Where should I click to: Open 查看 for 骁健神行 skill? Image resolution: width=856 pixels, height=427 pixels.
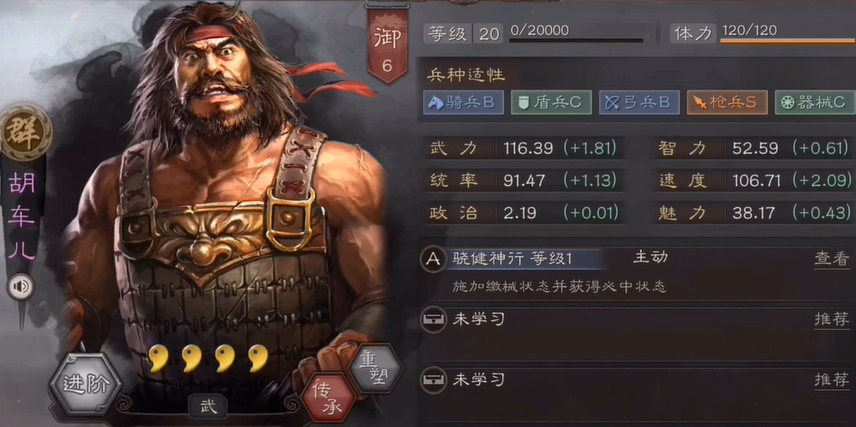pos(831,259)
